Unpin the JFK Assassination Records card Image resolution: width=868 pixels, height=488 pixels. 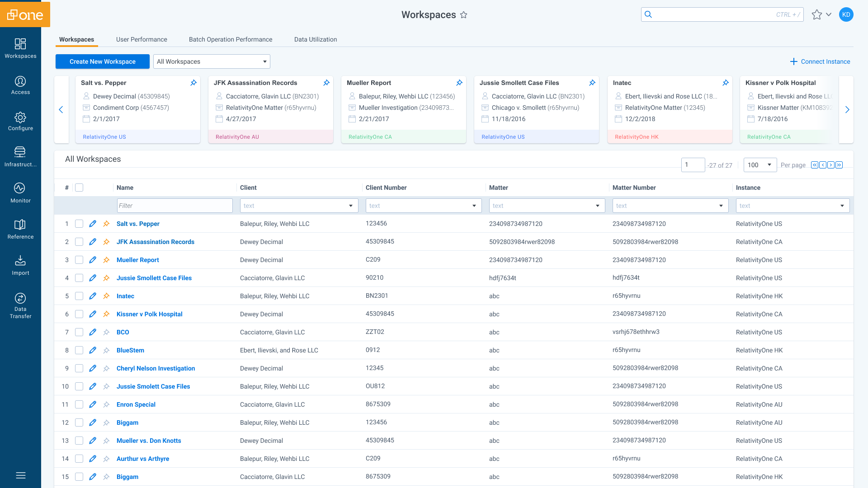pyautogui.click(x=326, y=83)
